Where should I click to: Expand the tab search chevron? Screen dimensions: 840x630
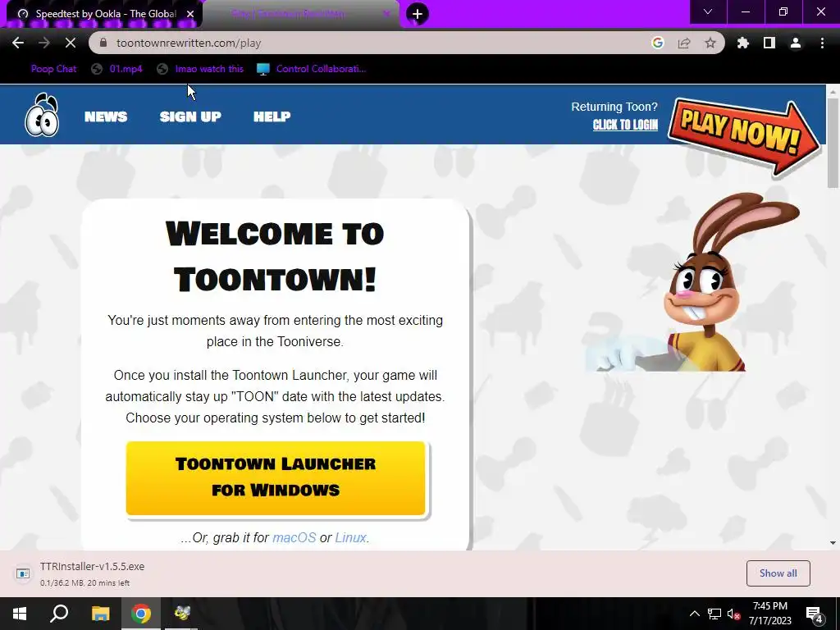(708, 11)
